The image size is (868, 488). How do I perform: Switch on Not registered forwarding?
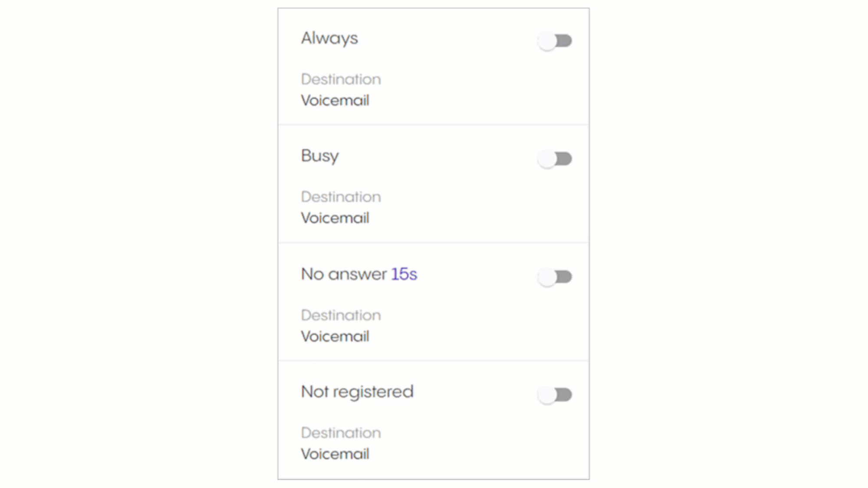tap(555, 395)
